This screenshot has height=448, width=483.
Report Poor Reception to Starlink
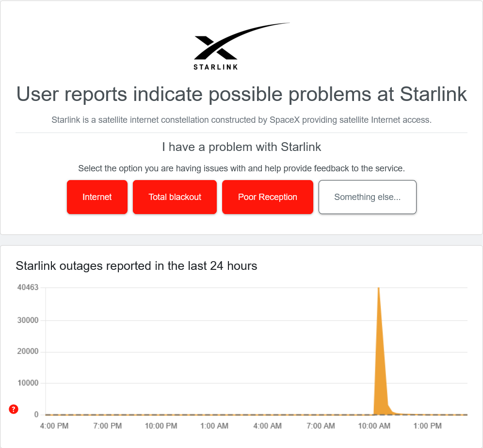(267, 197)
